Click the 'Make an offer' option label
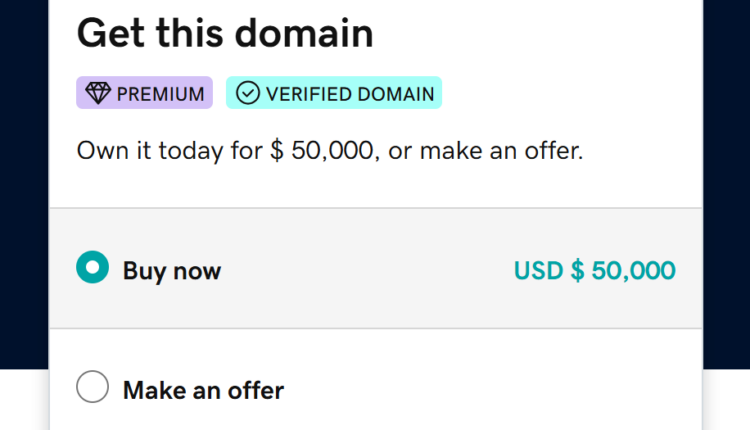Viewport: 750px width, 430px height. point(203,389)
